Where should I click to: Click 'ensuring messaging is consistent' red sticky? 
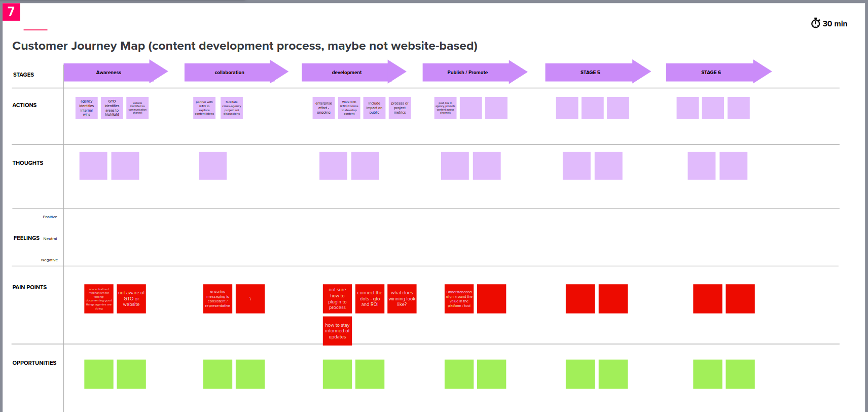coord(218,299)
